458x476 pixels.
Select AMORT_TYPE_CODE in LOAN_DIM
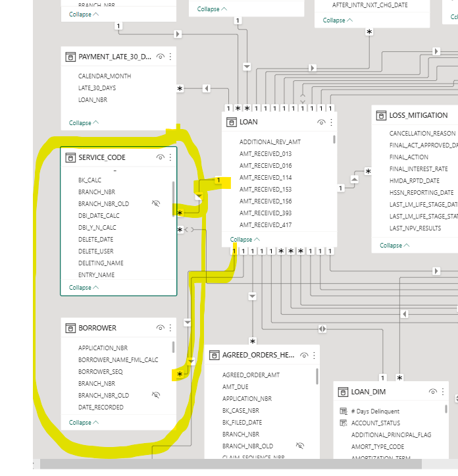point(378,446)
